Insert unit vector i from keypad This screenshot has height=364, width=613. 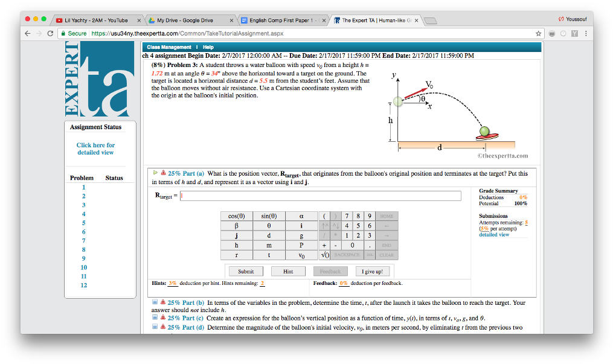301,226
